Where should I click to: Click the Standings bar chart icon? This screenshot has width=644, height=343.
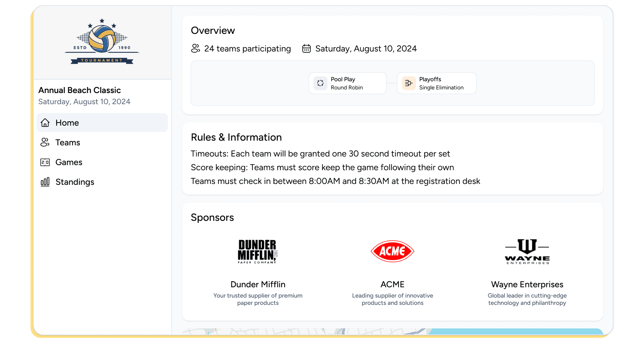click(x=45, y=182)
